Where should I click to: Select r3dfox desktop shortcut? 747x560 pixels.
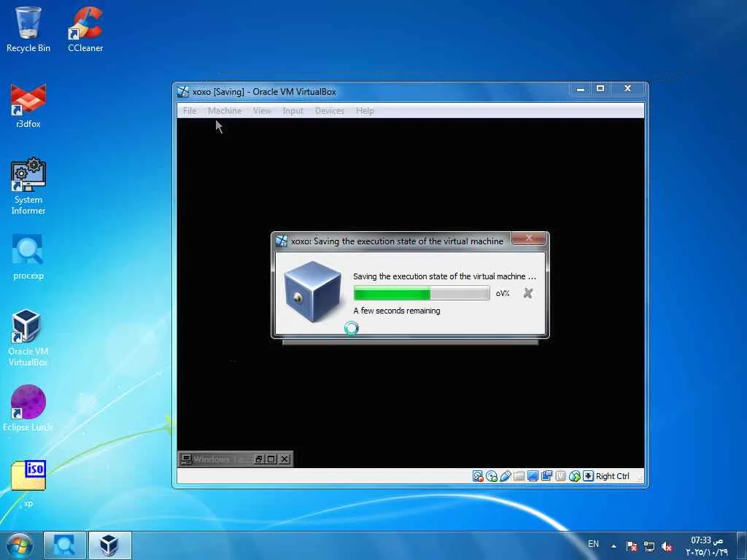(x=28, y=106)
